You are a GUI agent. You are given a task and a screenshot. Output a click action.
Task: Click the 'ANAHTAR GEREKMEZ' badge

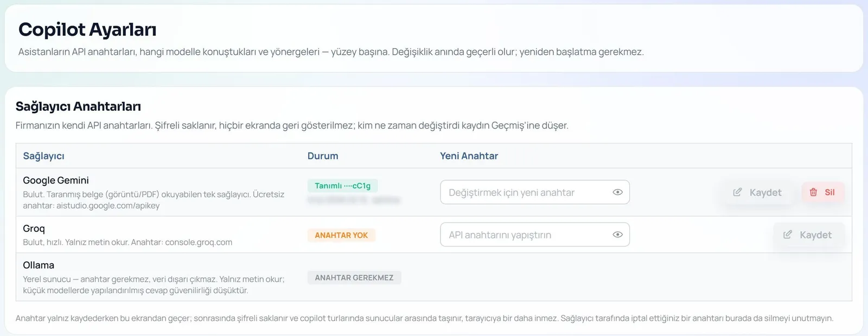click(354, 277)
